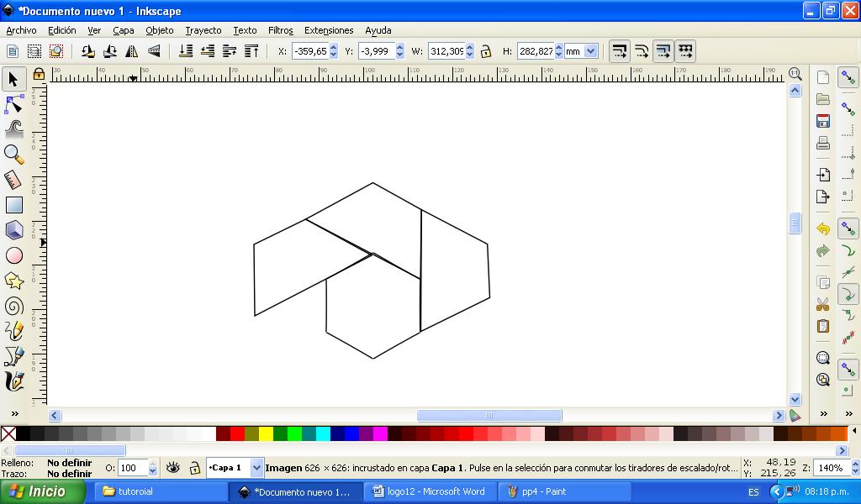The image size is (861, 504).
Task: Toggle enable snapping button at top
Action: [x=848, y=78]
